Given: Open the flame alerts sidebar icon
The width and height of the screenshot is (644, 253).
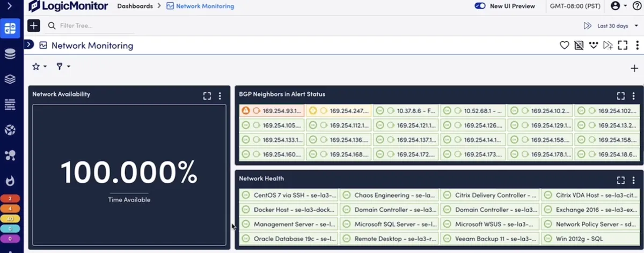Looking at the screenshot, I should tap(10, 181).
